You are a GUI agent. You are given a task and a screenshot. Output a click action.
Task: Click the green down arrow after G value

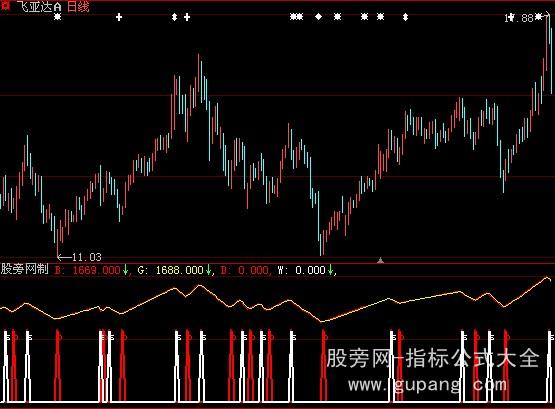tap(208, 270)
